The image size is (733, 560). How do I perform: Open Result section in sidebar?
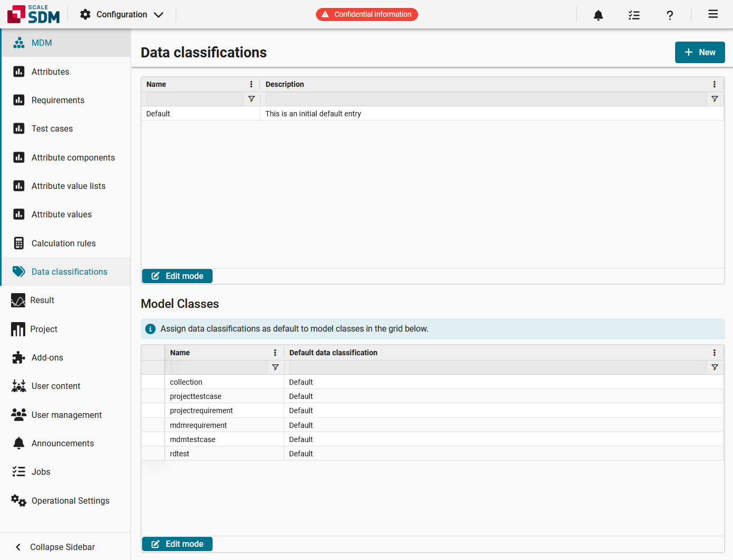(65, 300)
